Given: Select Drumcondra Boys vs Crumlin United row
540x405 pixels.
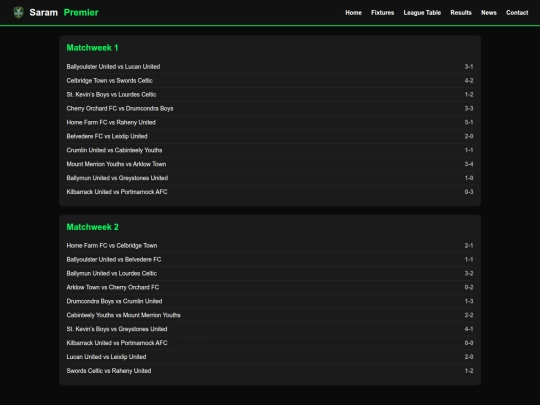Looking at the screenshot, I should click(x=270, y=301).
